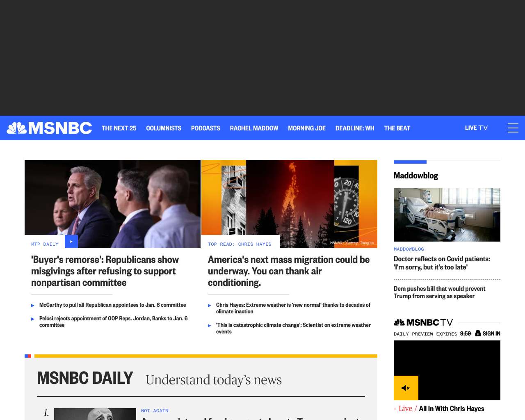Click the red Live indicator
Screen dimensions: 525x420
coord(405,409)
